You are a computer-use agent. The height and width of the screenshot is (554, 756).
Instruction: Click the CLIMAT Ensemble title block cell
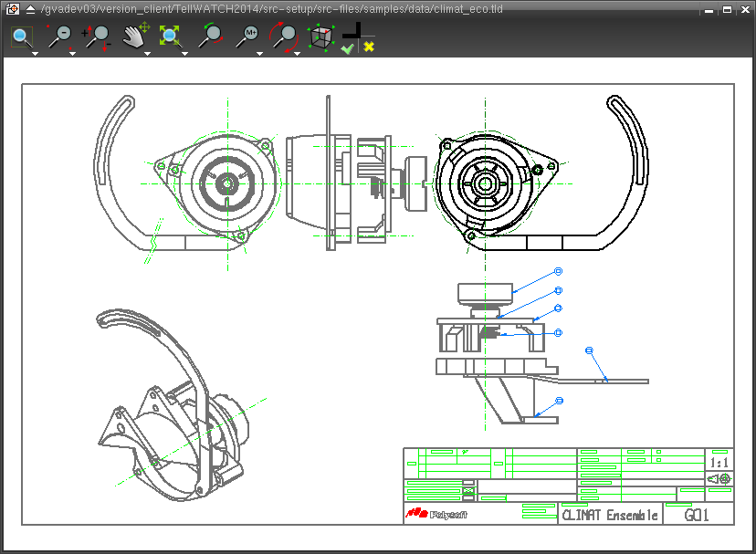click(x=610, y=515)
